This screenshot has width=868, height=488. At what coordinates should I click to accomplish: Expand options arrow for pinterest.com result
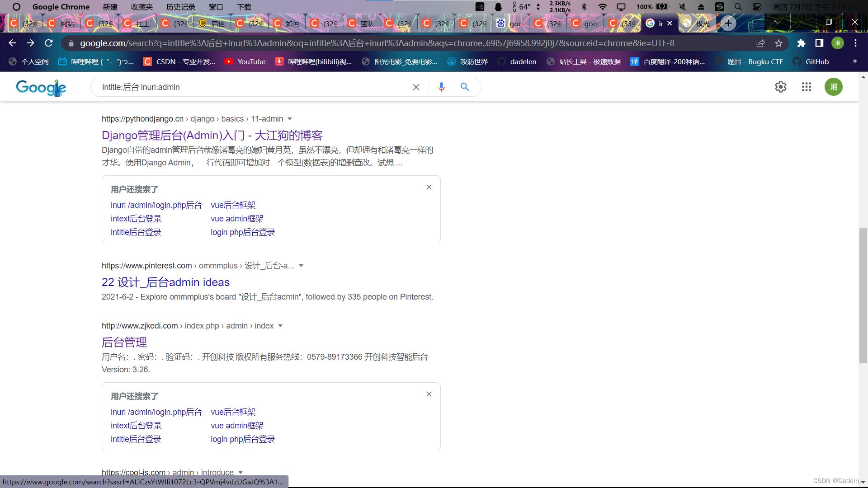[x=301, y=266]
